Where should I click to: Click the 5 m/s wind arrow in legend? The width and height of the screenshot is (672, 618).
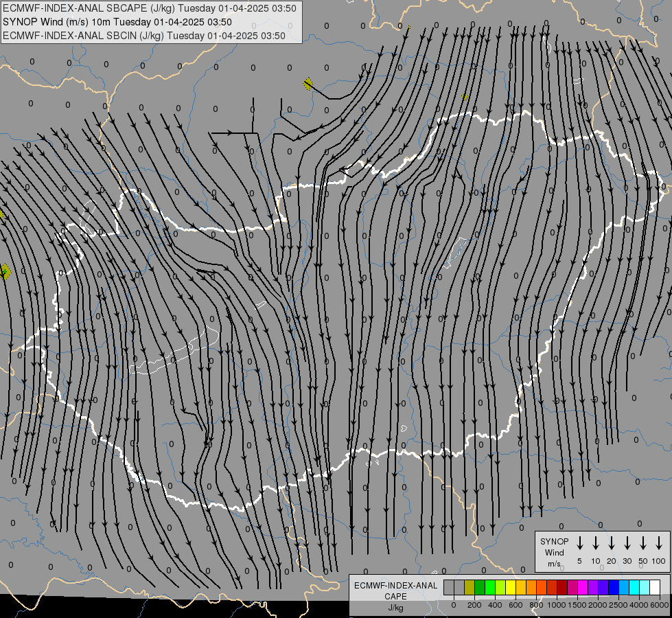click(579, 543)
